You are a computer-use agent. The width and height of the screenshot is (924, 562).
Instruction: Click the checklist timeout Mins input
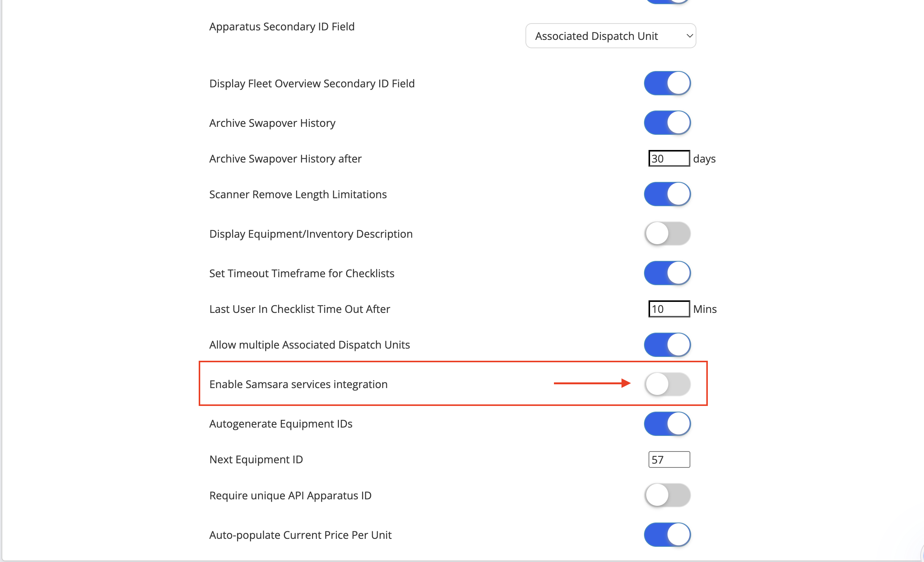click(x=669, y=309)
